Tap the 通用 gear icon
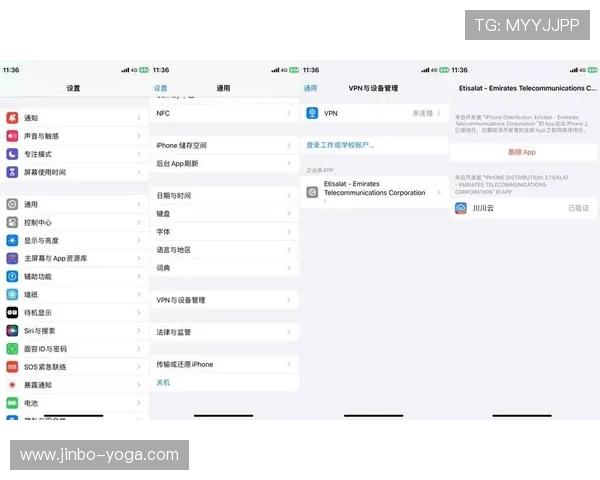The width and height of the screenshot is (600, 480). [x=12, y=204]
